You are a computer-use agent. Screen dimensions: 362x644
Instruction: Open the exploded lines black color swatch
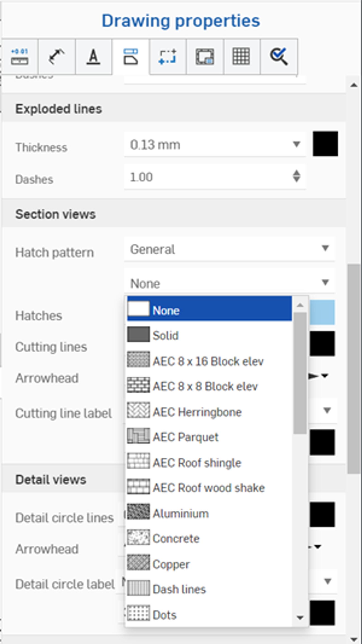[325, 144]
